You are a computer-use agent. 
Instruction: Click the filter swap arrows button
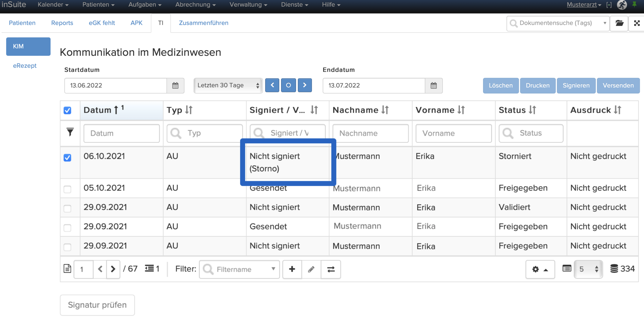coord(331,269)
